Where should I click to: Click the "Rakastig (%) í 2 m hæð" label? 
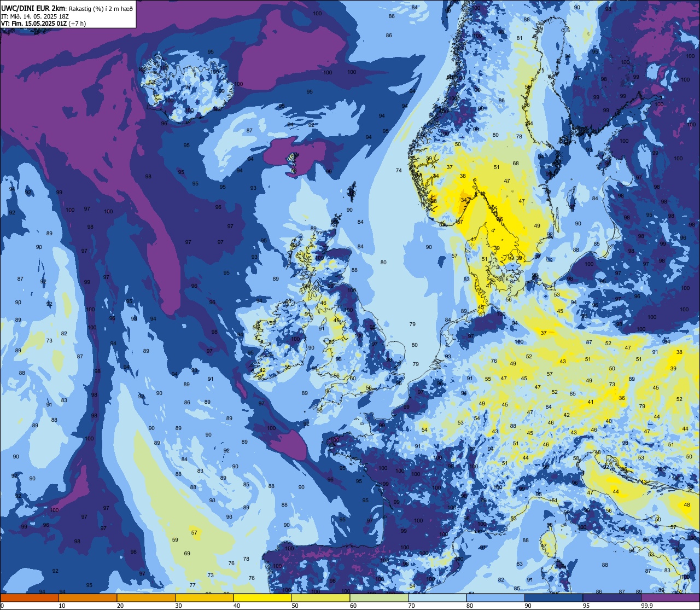click(x=101, y=8)
